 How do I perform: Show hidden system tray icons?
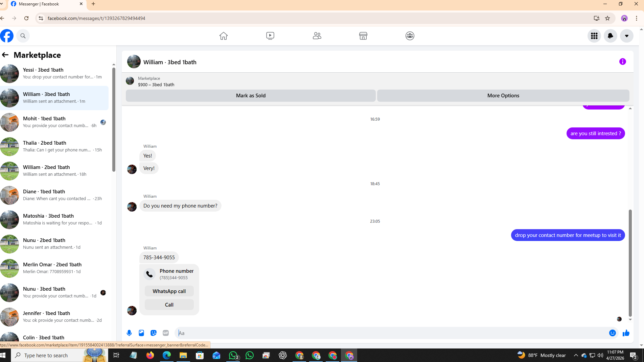576,355
